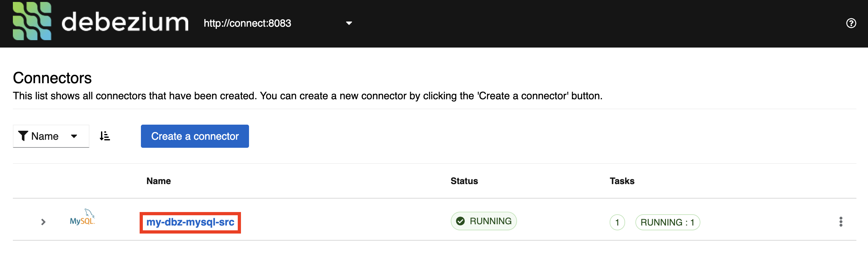This screenshot has height=257, width=868.
Task: Click the green RUNNING checkmark icon
Action: [x=460, y=221]
